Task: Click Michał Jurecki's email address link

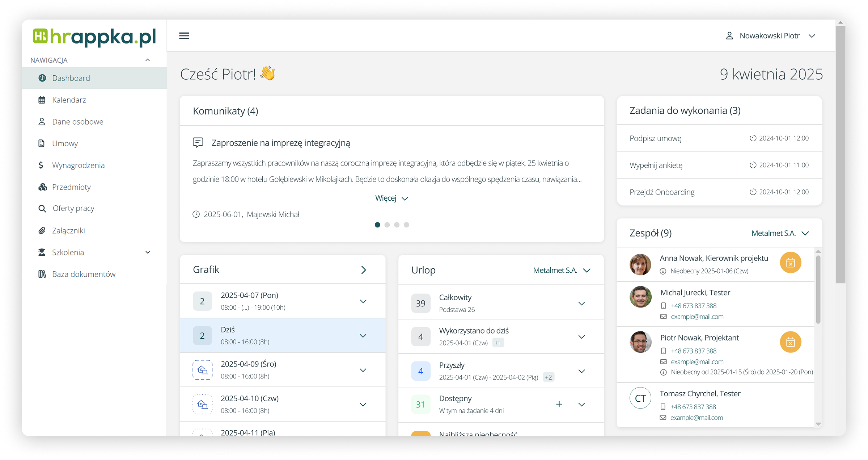Action: [x=697, y=317]
